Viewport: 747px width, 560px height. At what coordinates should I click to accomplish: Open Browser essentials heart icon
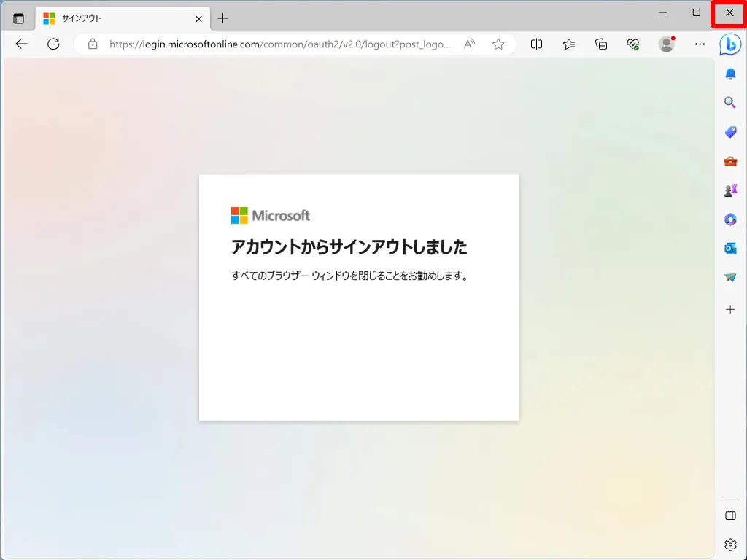(x=633, y=44)
